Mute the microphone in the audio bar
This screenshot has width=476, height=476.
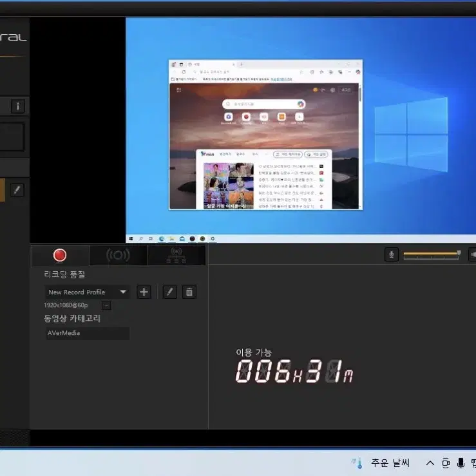392,254
